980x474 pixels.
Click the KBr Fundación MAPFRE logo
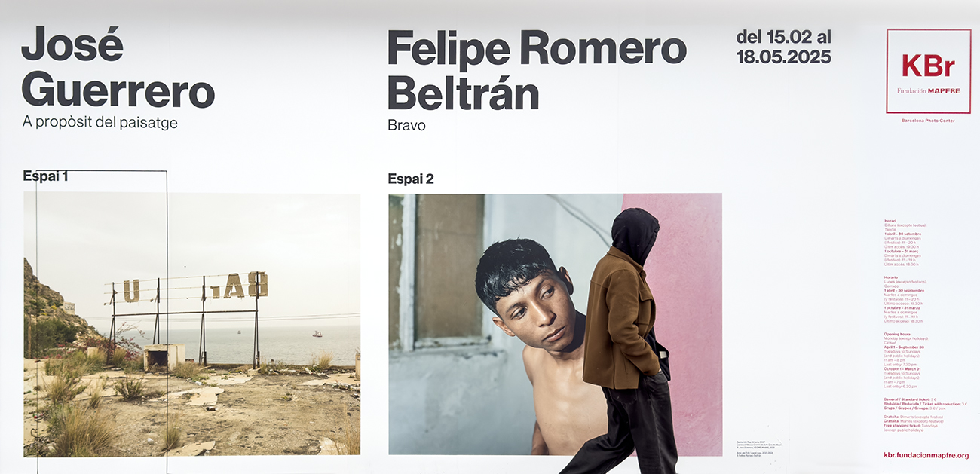click(928, 72)
